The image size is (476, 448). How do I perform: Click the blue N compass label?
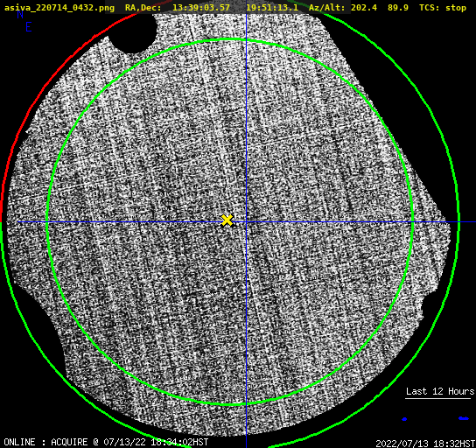click(x=20, y=14)
